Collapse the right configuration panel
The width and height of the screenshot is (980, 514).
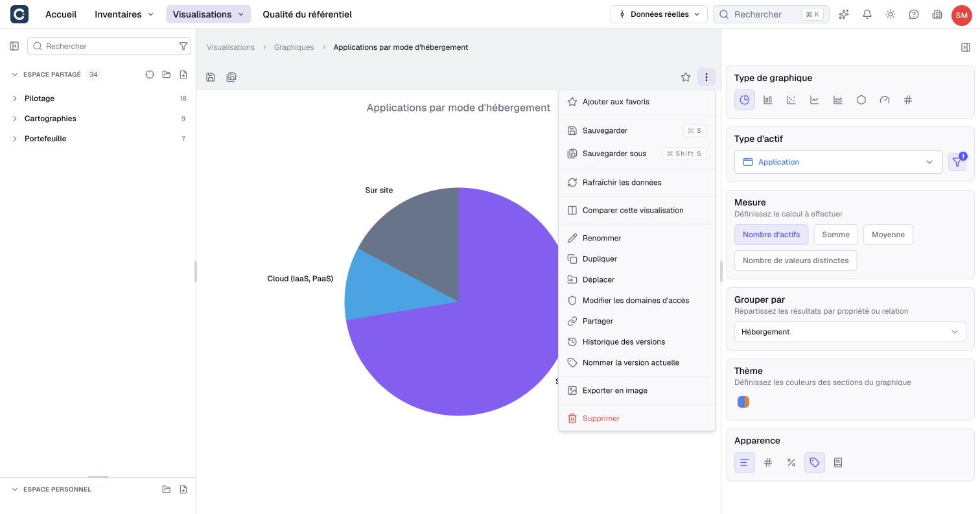[966, 47]
